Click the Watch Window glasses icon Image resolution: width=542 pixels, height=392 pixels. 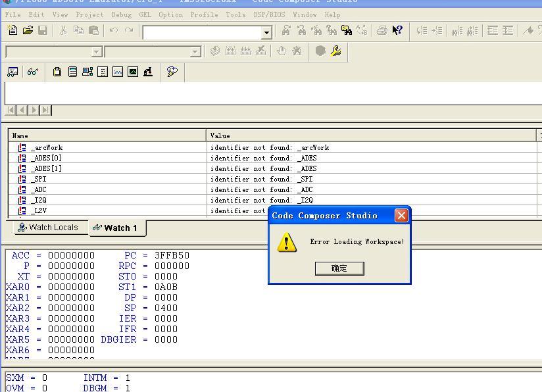point(32,72)
